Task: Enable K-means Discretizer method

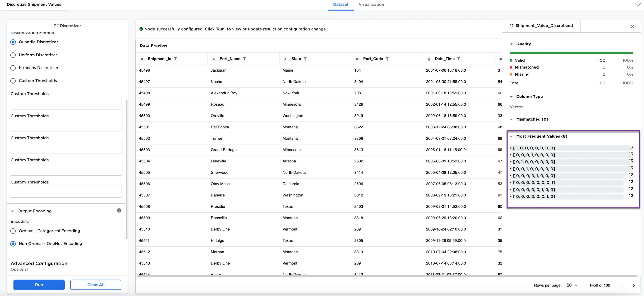Action: pos(13,68)
